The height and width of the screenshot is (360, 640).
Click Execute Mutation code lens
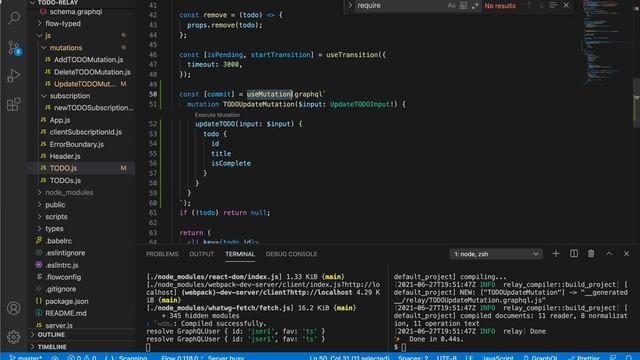click(217, 115)
